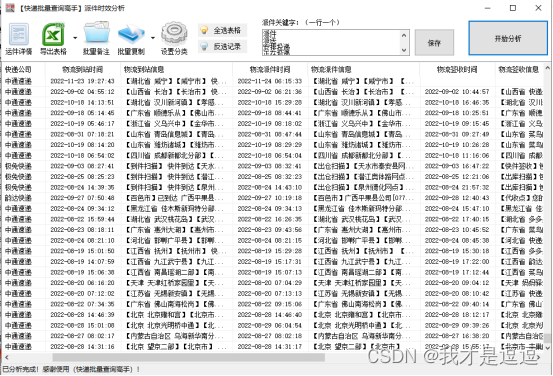Image resolution: width=553 pixels, height=376 pixels.
Task: Select cell 2022-10-18 11:16:06
Action: click(x=457, y=156)
